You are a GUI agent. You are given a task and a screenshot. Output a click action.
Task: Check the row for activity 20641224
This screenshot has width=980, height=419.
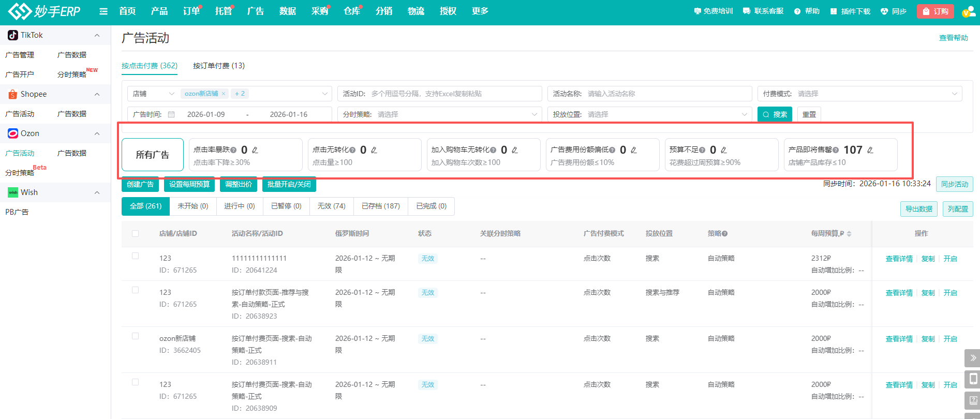coord(135,256)
